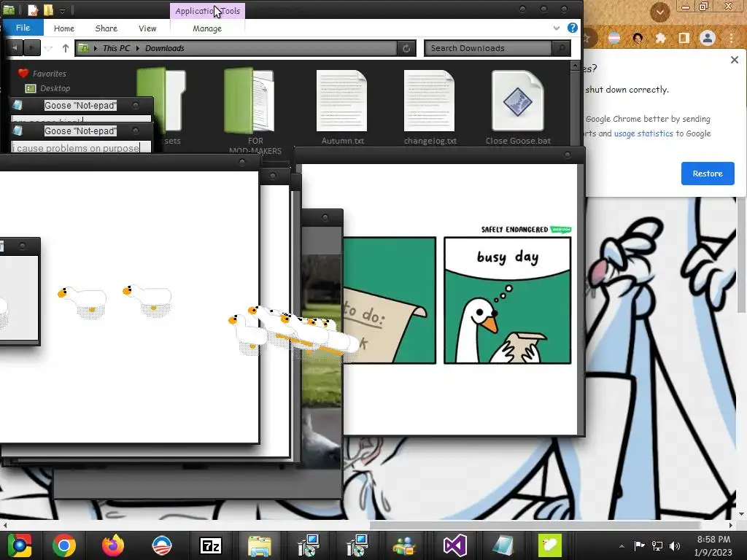
Task: Open the View ribbon tab
Action: point(147,28)
